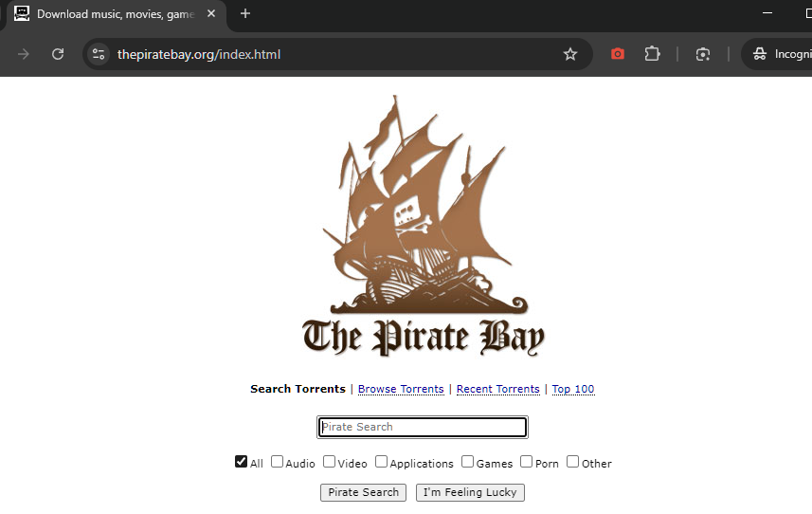This screenshot has height=514, width=812.
Task: Open the Recent Torrents link
Action: click(x=498, y=389)
